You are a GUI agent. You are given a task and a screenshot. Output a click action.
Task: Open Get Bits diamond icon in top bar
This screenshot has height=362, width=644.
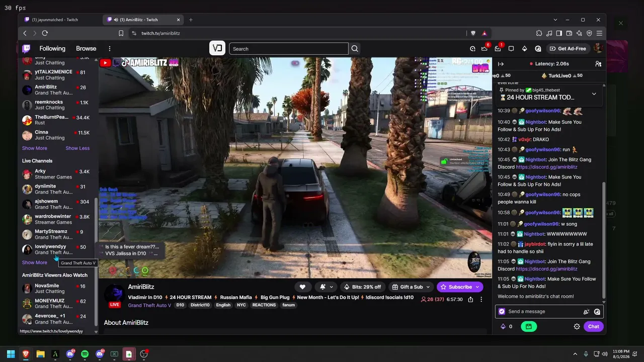click(x=524, y=49)
